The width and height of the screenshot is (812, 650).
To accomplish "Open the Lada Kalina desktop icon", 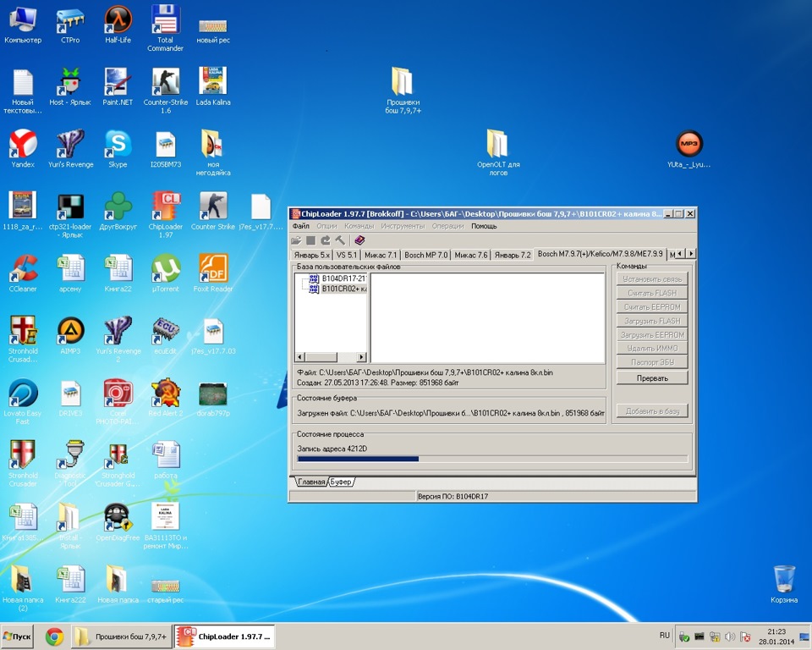I will click(213, 86).
